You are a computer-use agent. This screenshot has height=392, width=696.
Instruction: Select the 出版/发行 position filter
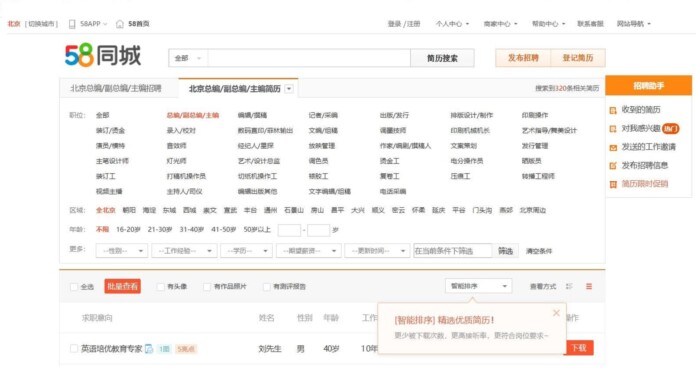(394, 115)
